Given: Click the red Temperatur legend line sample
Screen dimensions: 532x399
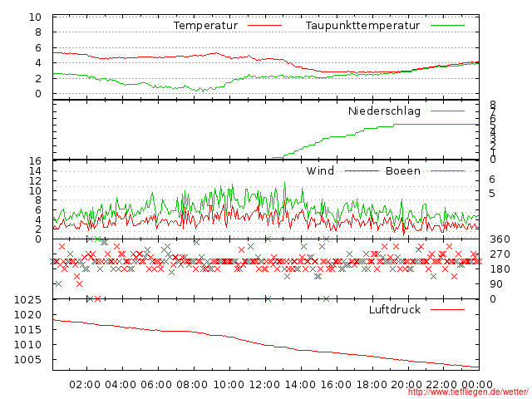Looking at the screenshot, I should pos(264,26).
